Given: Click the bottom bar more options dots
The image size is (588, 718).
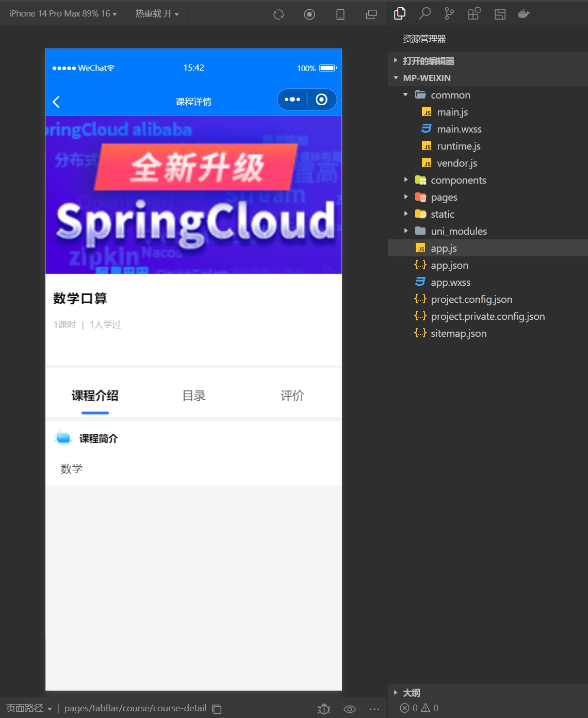Looking at the screenshot, I should click(x=374, y=709).
